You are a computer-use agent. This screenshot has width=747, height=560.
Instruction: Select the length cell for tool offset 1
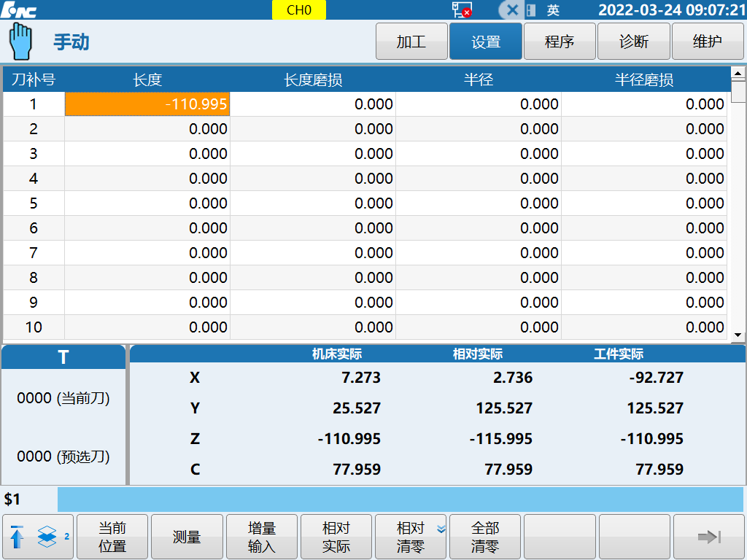click(147, 104)
